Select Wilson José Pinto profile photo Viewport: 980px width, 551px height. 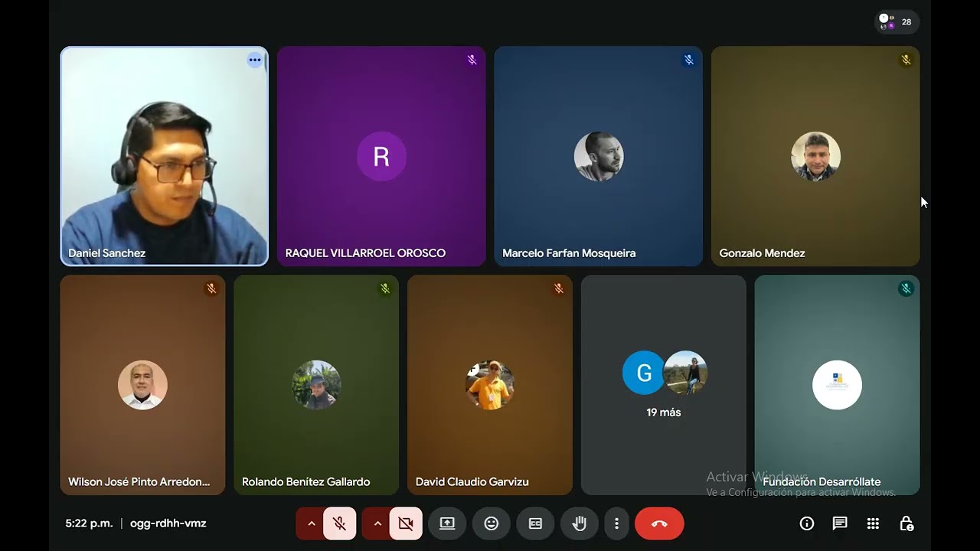(142, 385)
